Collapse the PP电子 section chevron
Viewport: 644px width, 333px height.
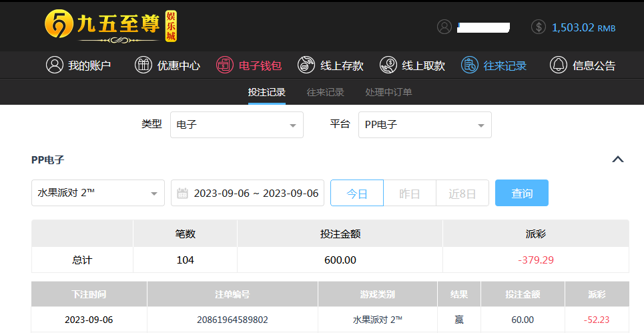pyautogui.click(x=618, y=159)
